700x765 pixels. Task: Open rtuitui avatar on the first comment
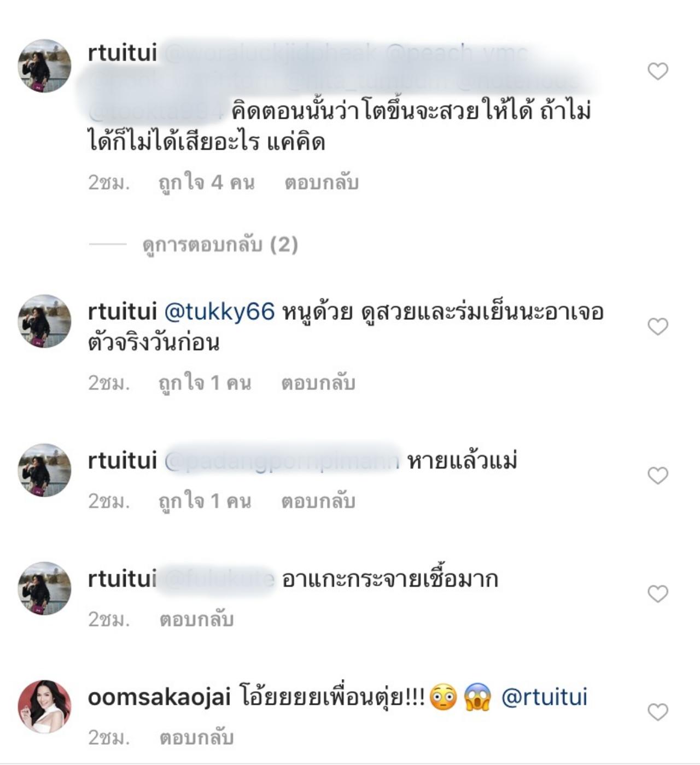coord(45,66)
